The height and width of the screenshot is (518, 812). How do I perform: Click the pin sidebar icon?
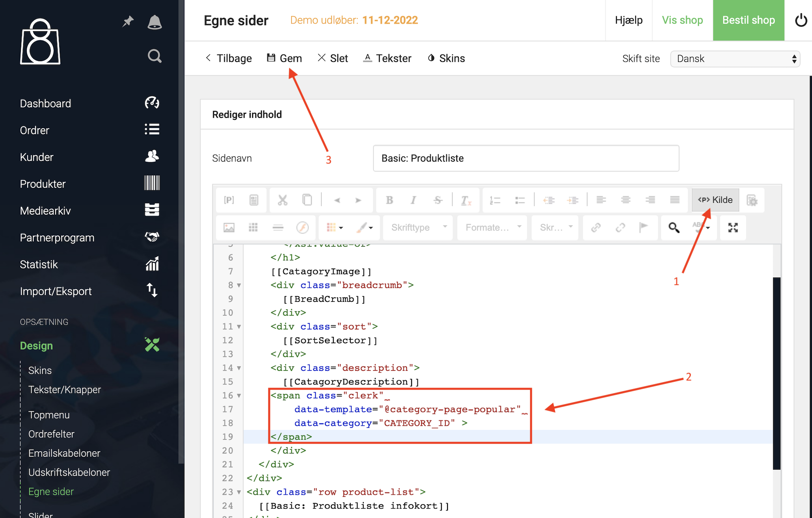pyautogui.click(x=128, y=21)
